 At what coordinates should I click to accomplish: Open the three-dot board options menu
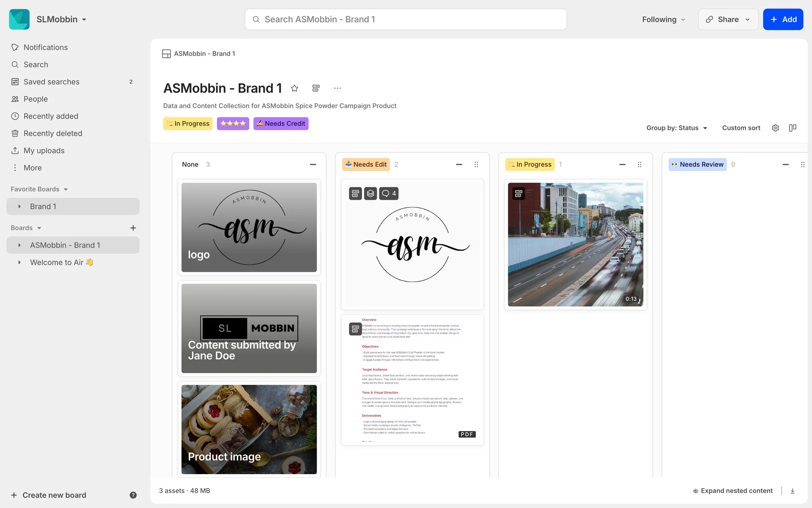pos(337,88)
